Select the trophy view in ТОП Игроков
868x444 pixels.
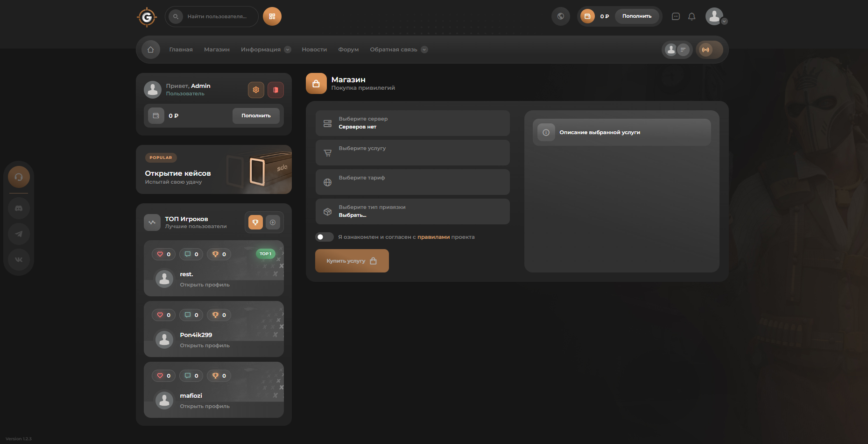click(255, 222)
